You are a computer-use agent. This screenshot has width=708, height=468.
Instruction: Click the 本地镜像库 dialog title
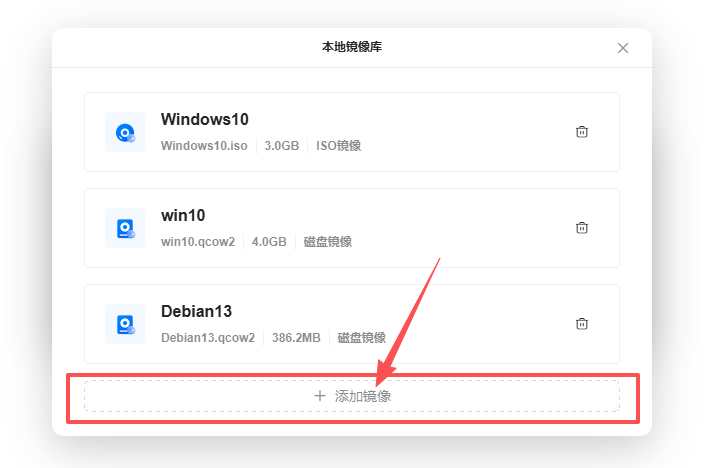tap(351, 48)
